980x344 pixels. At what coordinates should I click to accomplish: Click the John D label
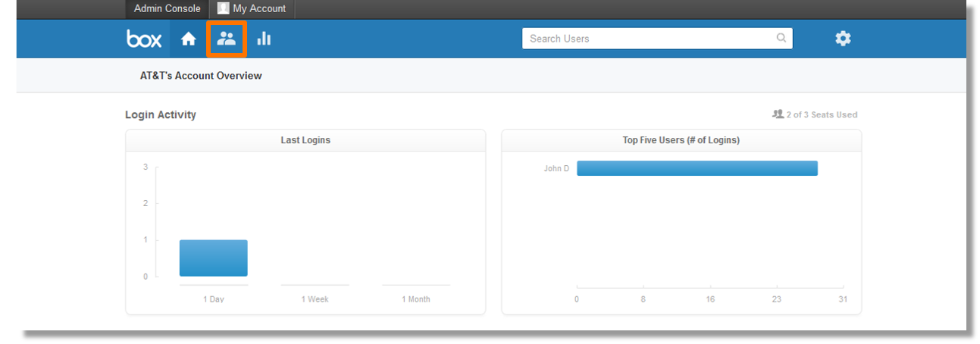click(x=556, y=168)
